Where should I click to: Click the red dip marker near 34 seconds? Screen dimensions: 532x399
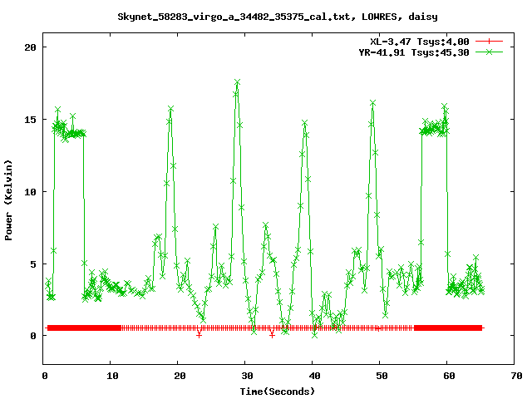(x=272, y=335)
